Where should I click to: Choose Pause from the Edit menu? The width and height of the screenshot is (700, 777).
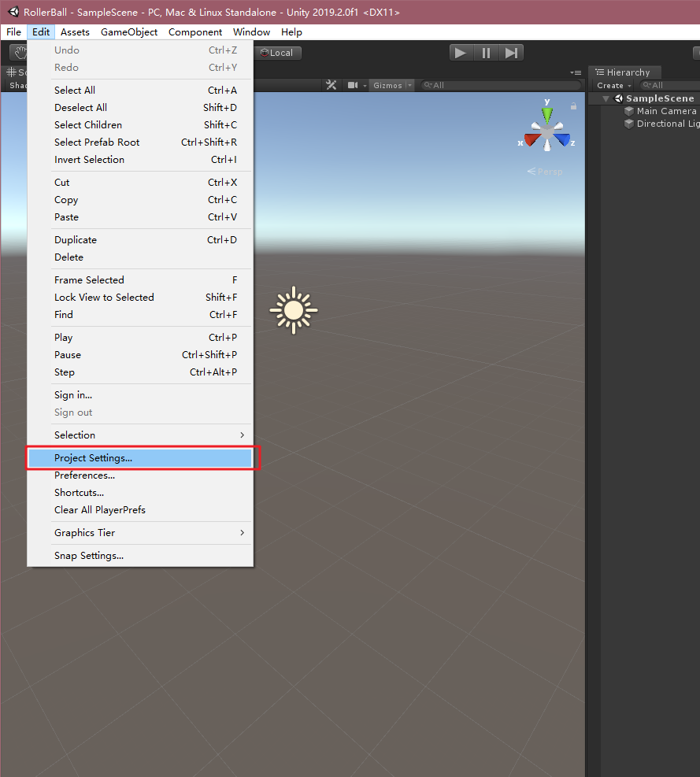pyautogui.click(x=140, y=355)
